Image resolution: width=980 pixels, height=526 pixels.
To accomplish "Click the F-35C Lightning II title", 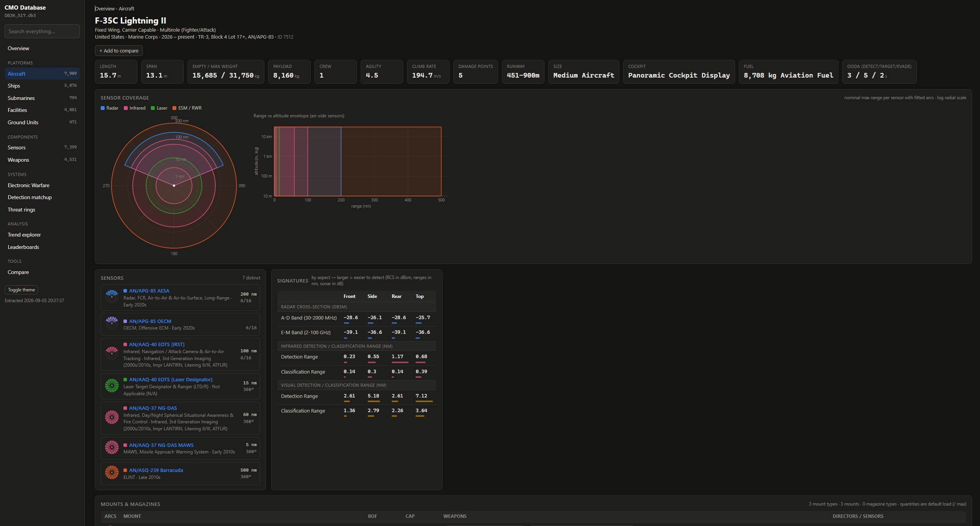I will [130, 20].
